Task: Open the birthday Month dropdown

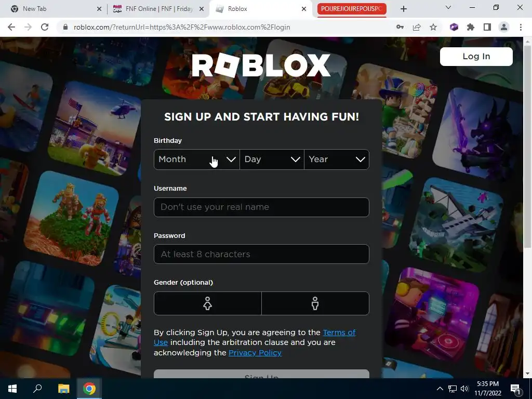Action: coord(197,159)
